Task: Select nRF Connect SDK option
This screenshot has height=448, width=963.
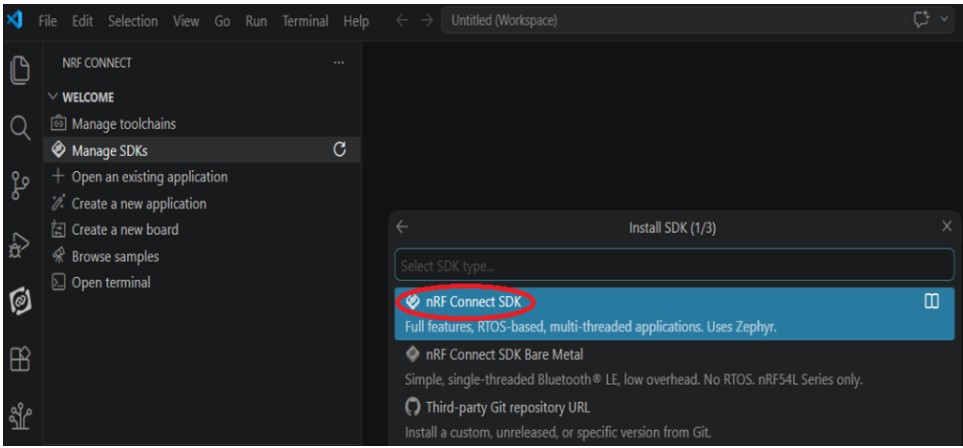Action: pos(674,313)
